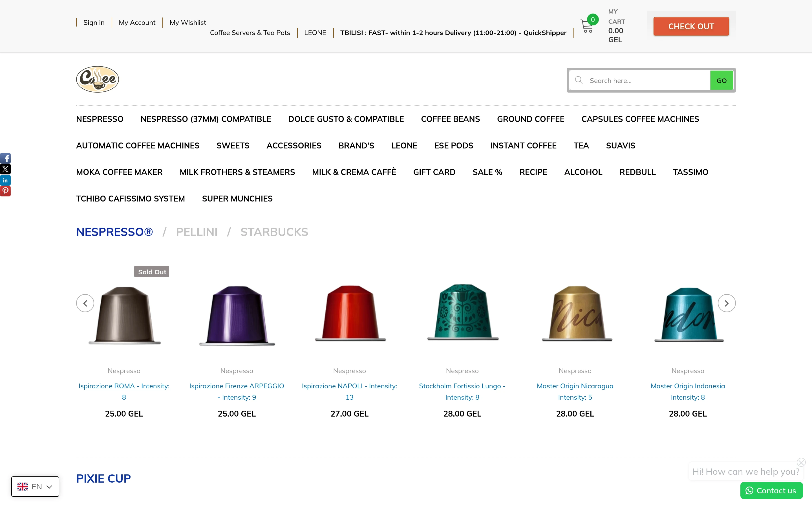Image resolution: width=812 pixels, height=508 pixels.
Task: Click the Sign in link
Action: click(x=94, y=23)
